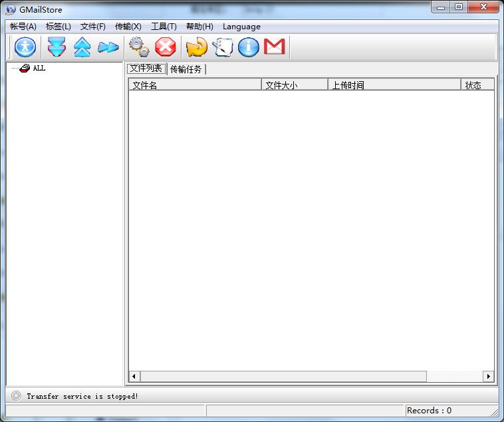Open the Language menu
The image size is (504, 422).
point(241,27)
